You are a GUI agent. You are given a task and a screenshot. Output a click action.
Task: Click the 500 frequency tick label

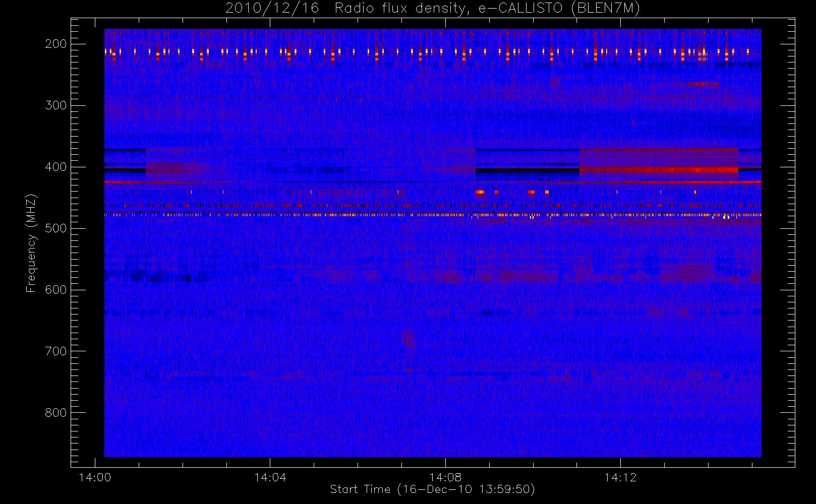pyautogui.click(x=56, y=228)
